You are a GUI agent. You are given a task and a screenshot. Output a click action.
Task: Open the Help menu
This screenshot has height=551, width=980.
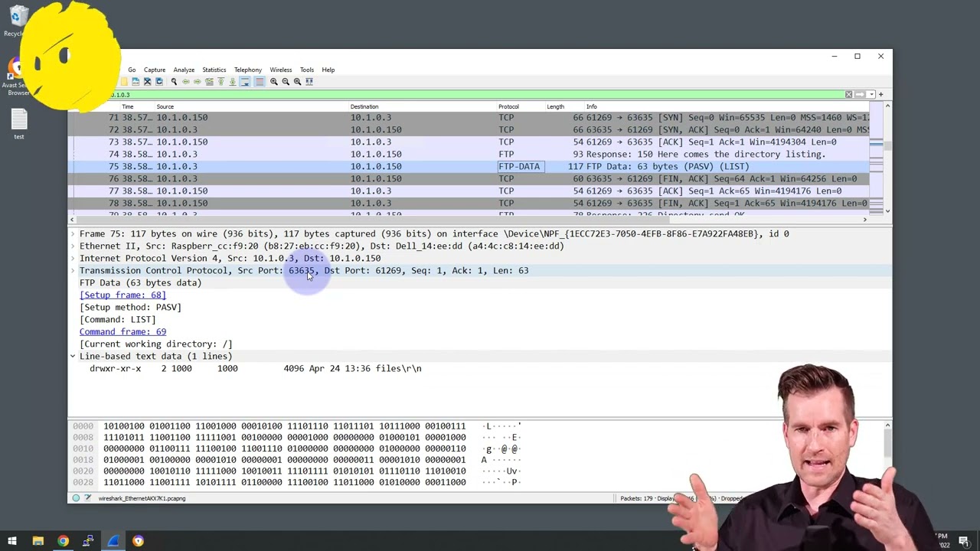pos(328,70)
